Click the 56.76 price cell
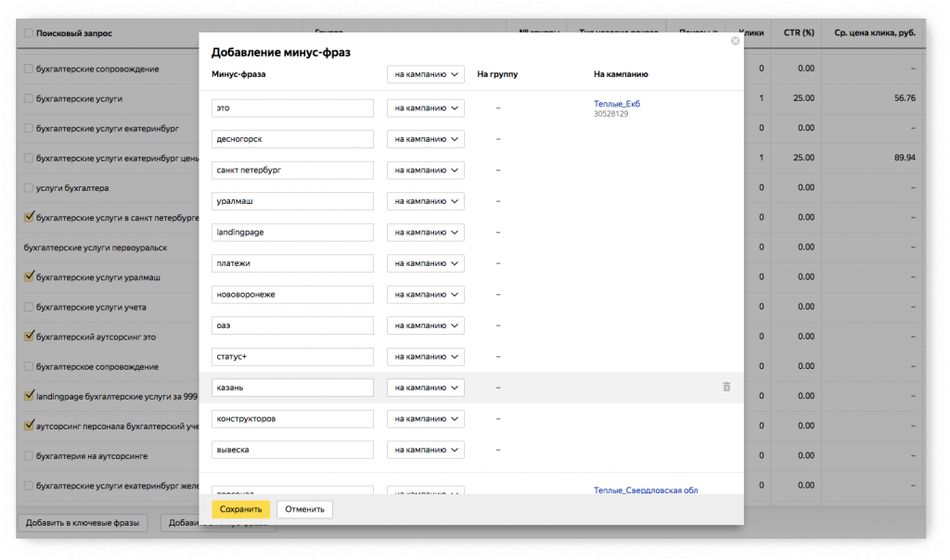Screen dimensions: 950x560 [905, 97]
